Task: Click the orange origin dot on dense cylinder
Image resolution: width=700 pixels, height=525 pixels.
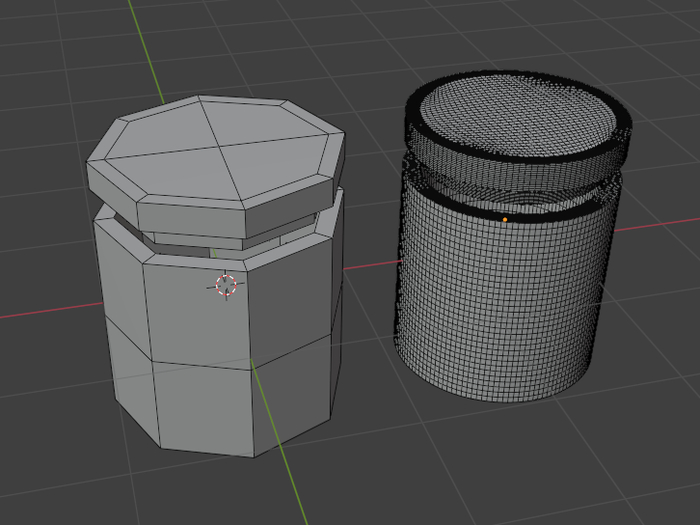Action: pos(505,219)
